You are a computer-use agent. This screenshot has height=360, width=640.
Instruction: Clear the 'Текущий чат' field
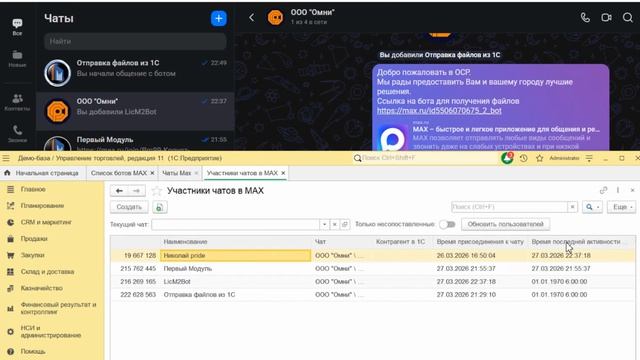pos(334,224)
